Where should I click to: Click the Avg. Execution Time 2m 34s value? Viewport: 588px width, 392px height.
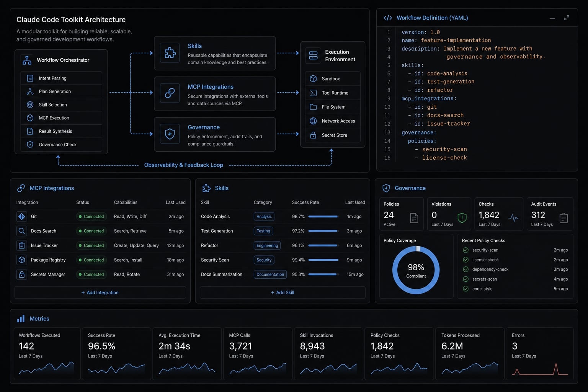175,346
